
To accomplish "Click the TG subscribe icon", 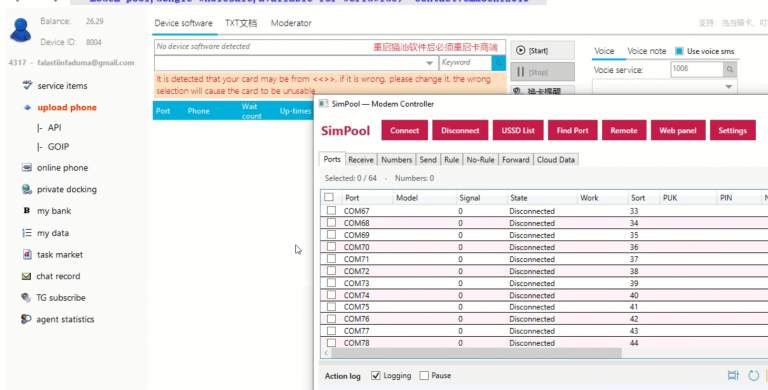I will point(26,297).
